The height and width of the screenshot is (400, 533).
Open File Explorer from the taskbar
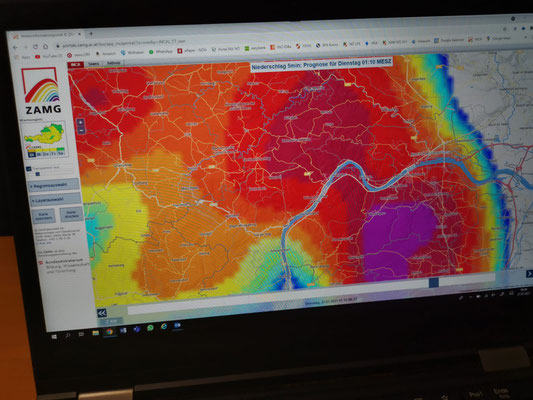tap(96, 333)
